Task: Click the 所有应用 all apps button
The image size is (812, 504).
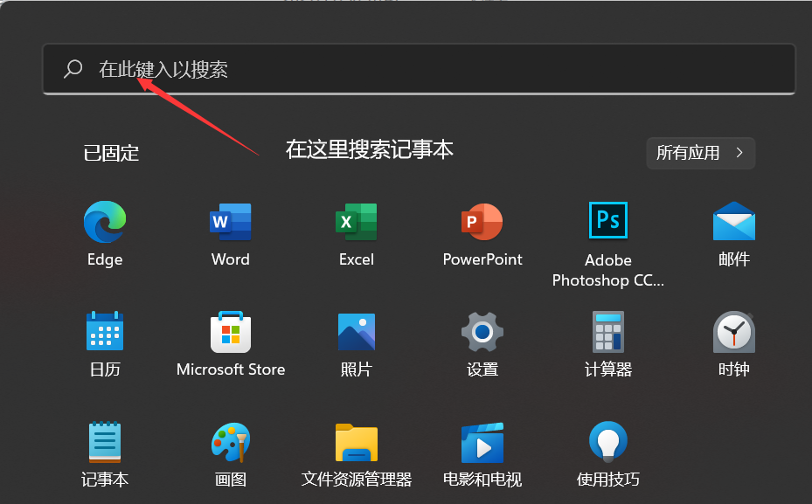Action: 701,153
